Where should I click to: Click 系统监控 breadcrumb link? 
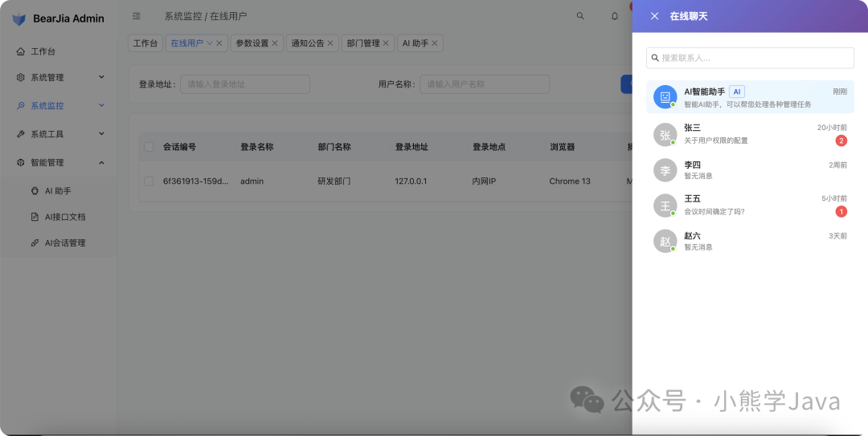pos(182,16)
